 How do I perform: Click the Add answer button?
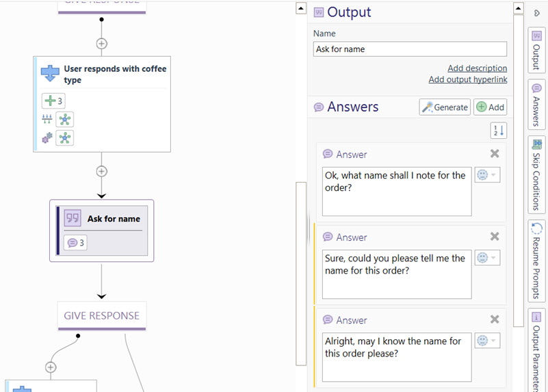pos(490,107)
